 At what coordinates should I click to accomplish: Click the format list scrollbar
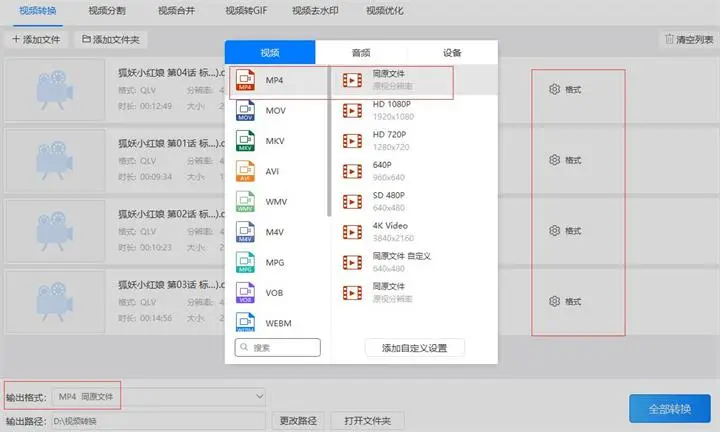pos(329,141)
